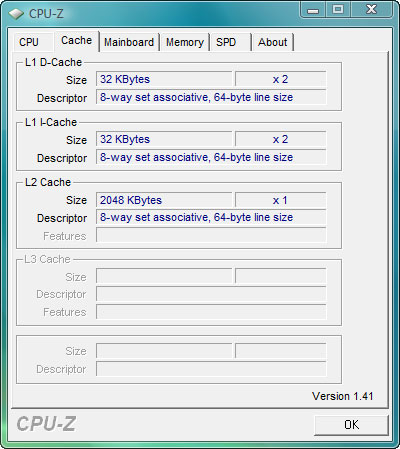Click the empty L2 Cache Features field

tap(211, 235)
